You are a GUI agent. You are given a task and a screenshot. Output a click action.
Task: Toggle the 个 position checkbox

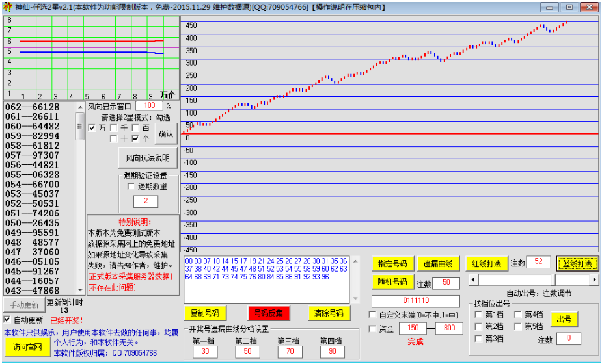[x=135, y=139]
